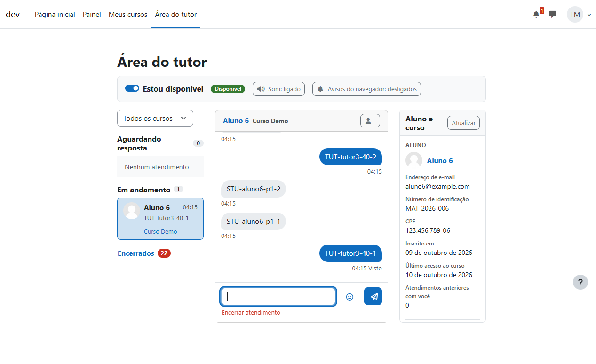The height and width of the screenshot is (364, 596).
Task: Toggle the Som: ligado button
Action: click(x=279, y=89)
